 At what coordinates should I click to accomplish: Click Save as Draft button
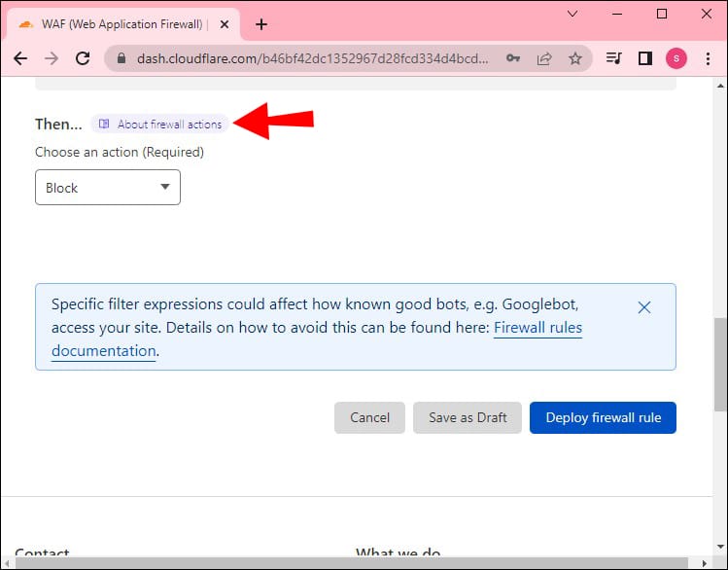point(468,417)
